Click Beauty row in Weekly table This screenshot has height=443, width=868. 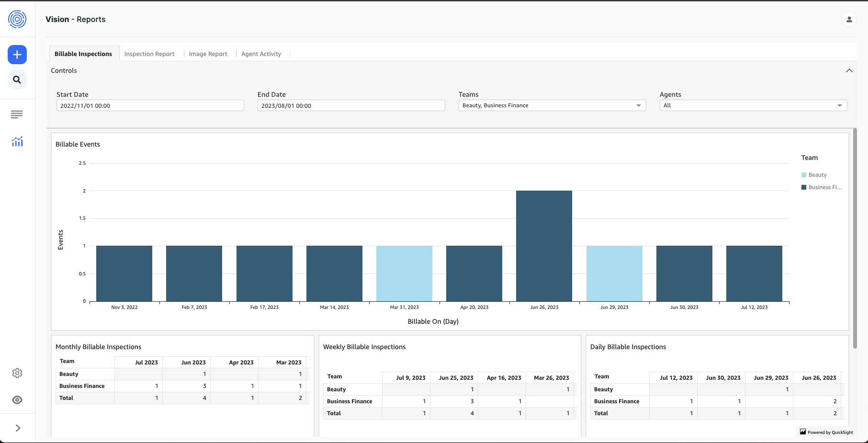450,389
